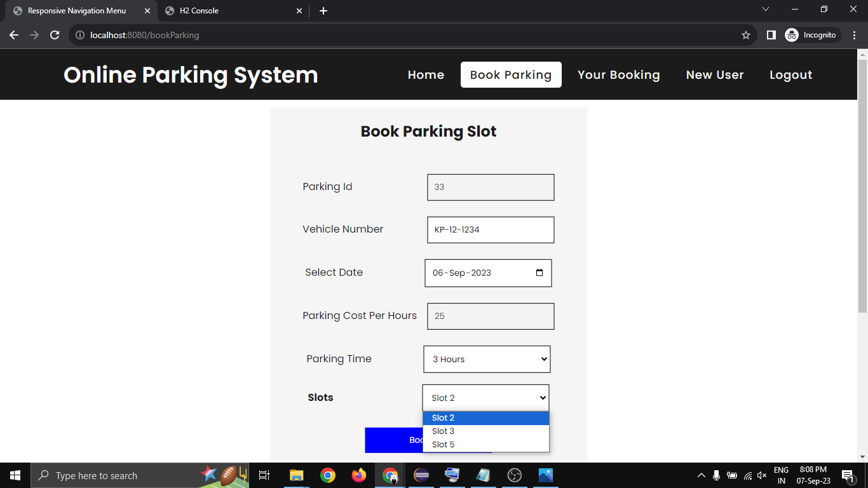Image resolution: width=868 pixels, height=488 pixels.
Task: Click the Vehicle Number input field
Action: pyautogui.click(x=491, y=230)
